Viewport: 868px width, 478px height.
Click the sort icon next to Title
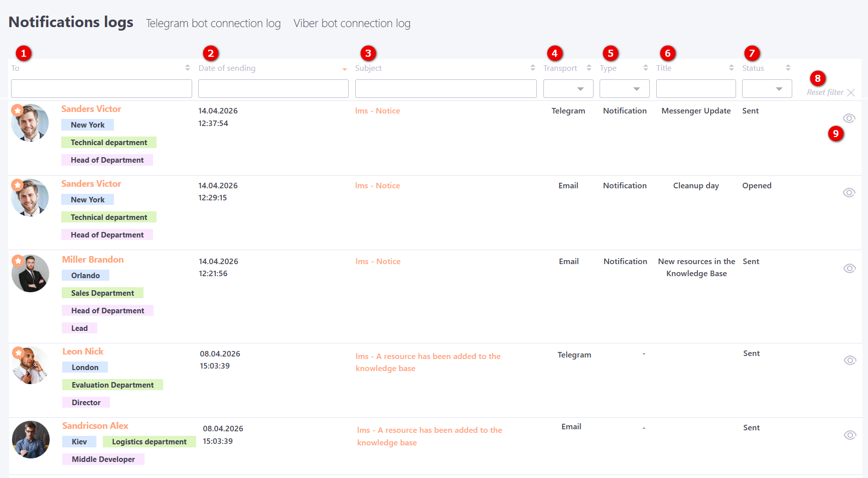(x=731, y=68)
